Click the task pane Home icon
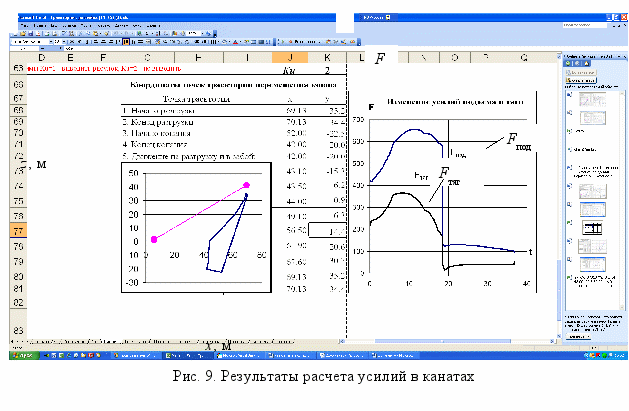629x411 pixels. pos(586,63)
